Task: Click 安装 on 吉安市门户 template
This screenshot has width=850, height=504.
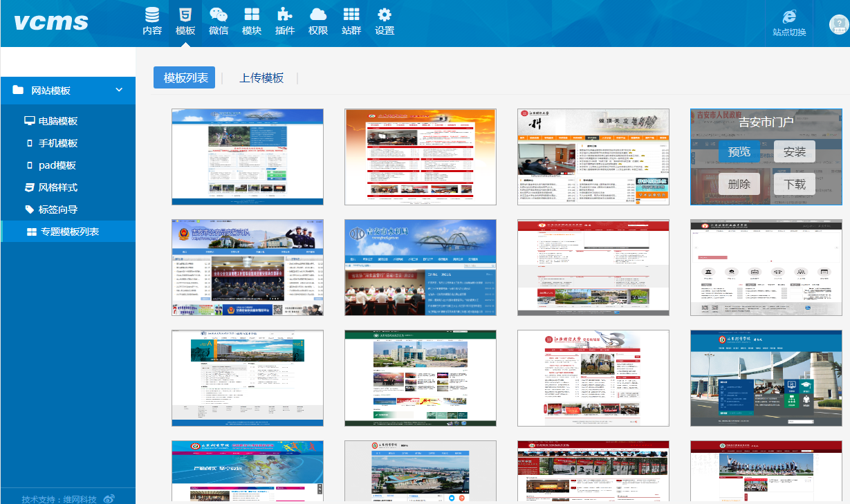Action: coord(795,151)
